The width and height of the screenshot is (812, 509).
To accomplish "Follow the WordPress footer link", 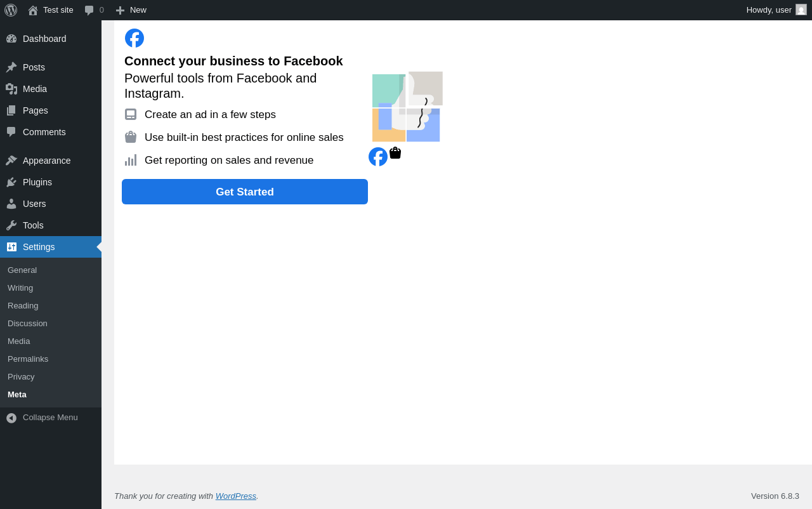I will click(236, 496).
